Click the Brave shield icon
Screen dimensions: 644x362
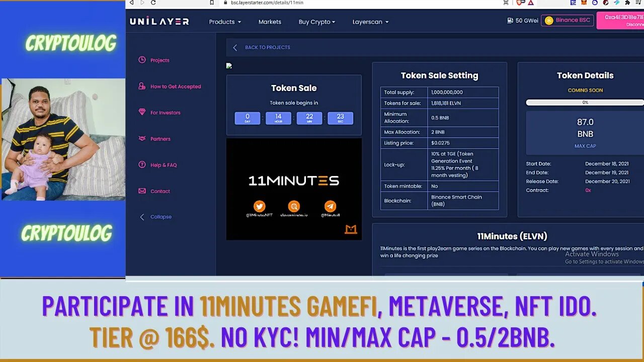pyautogui.click(x=519, y=3)
